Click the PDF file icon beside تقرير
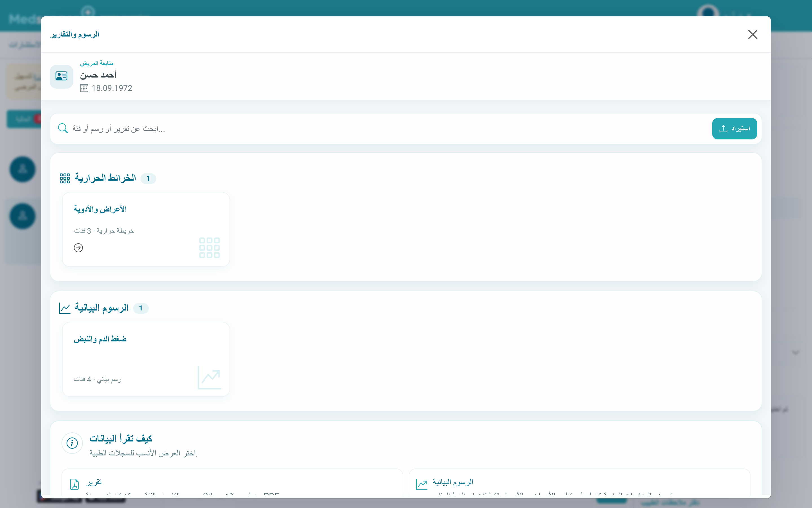812x508 pixels. click(74, 484)
